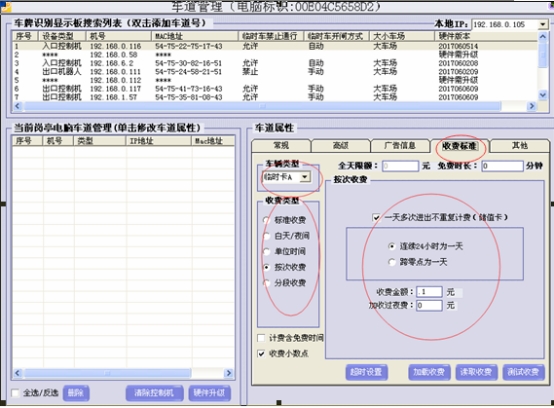
Task: Click scroll-down arrow of device search list
Action: pos(543,95)
